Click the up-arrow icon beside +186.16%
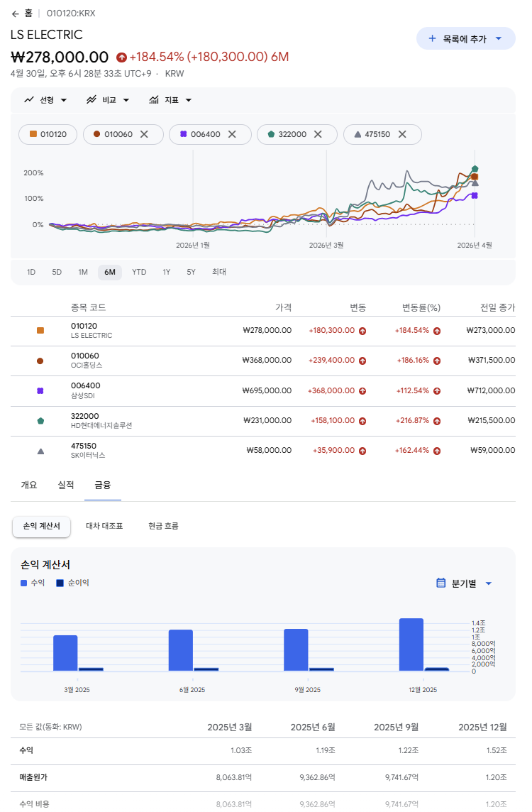This screenshot has height=812, width=532. pyautogui.click(x=437, y=361)
